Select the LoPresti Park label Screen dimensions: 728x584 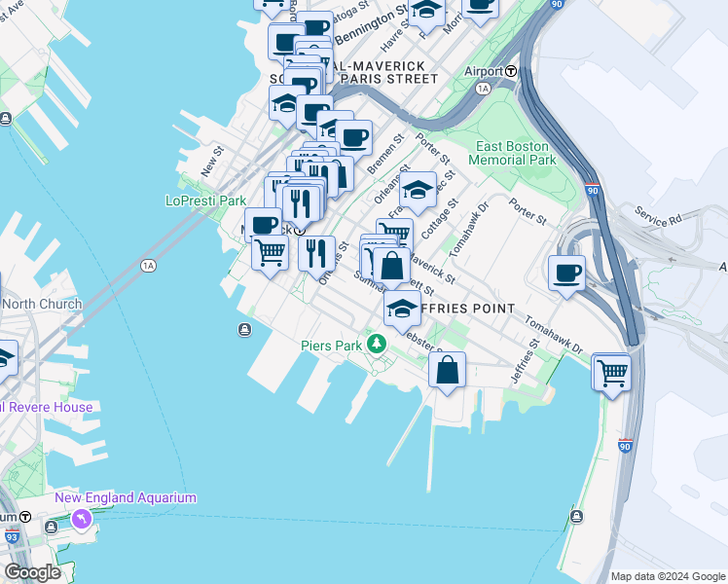(206, 201)
